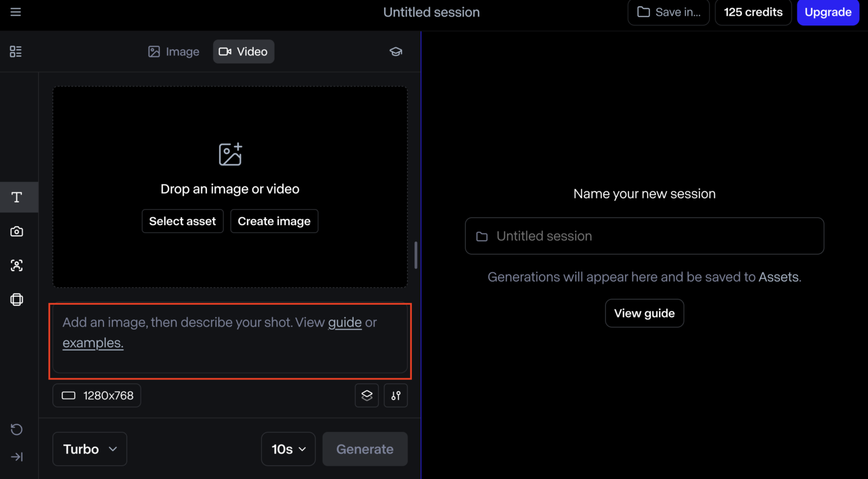
Task: Select the Text tool in the sidebar
Action: [x=16, y=197]
